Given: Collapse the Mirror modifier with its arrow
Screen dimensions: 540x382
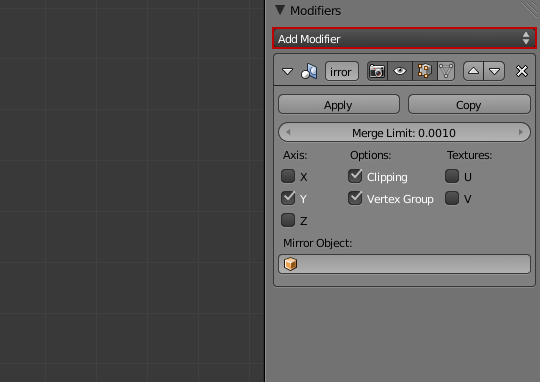Looking at the screenshot, I should (287, 71).
